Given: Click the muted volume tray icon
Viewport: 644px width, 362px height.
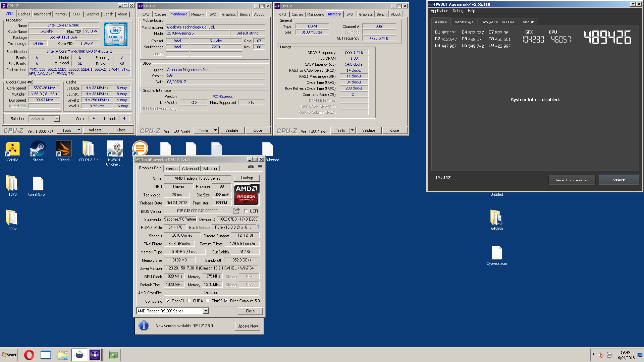Looking at the screenshot, I should 601,355.
